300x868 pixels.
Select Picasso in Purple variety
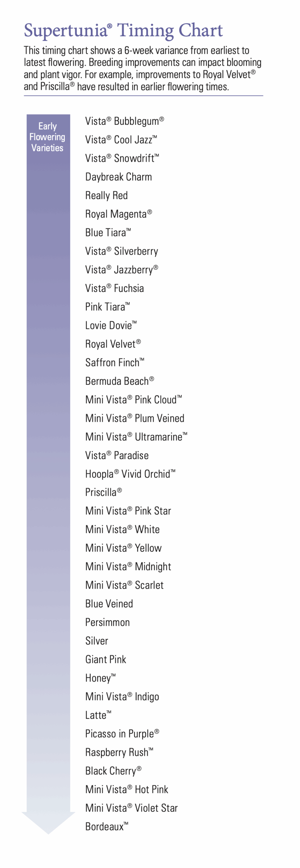click(x=122, y=734)
